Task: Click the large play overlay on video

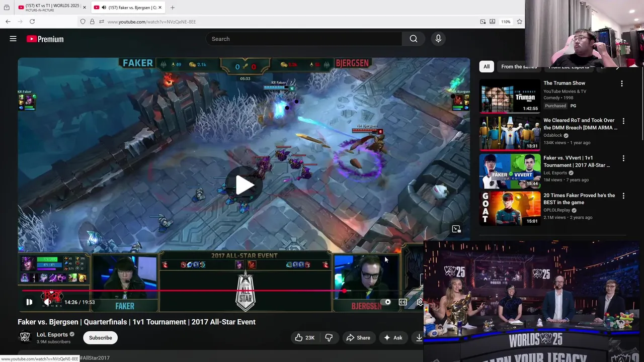Action: click(245, 185)
